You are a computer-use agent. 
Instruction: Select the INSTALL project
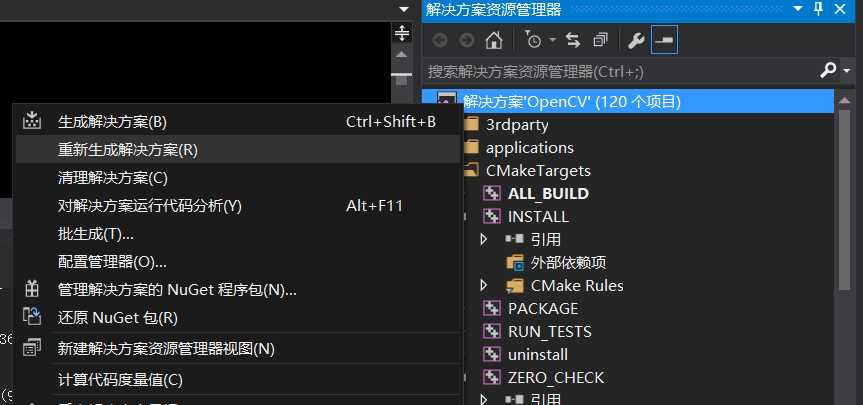click(x=538, y=217)
